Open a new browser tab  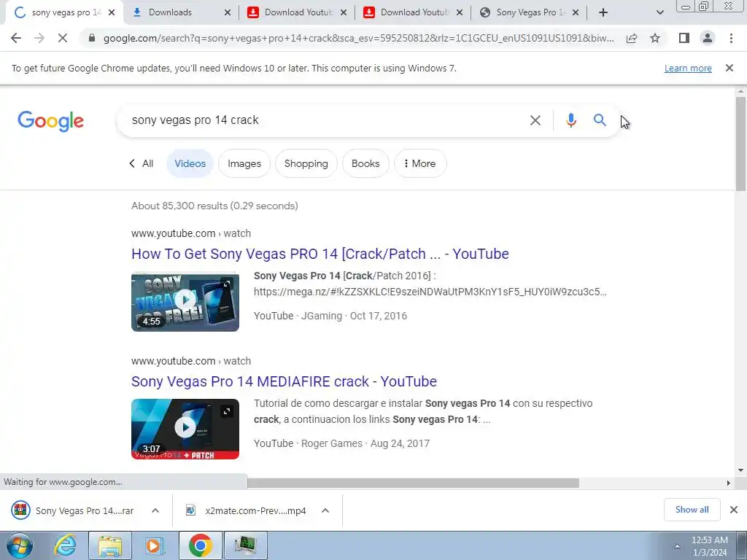pos(603,12)
